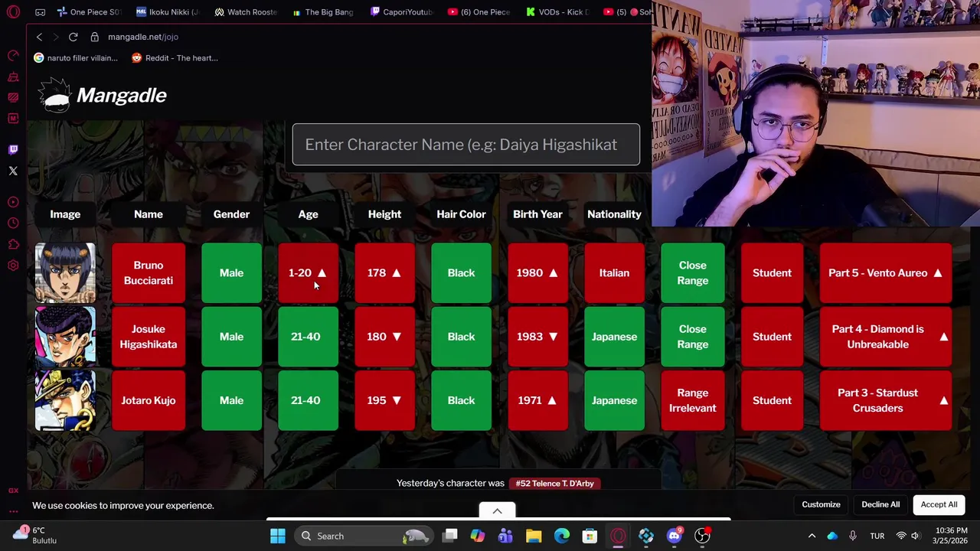Click the height cell 178
Image resolution: width=980 pixels, height=551 pixels.
point(384,273)
